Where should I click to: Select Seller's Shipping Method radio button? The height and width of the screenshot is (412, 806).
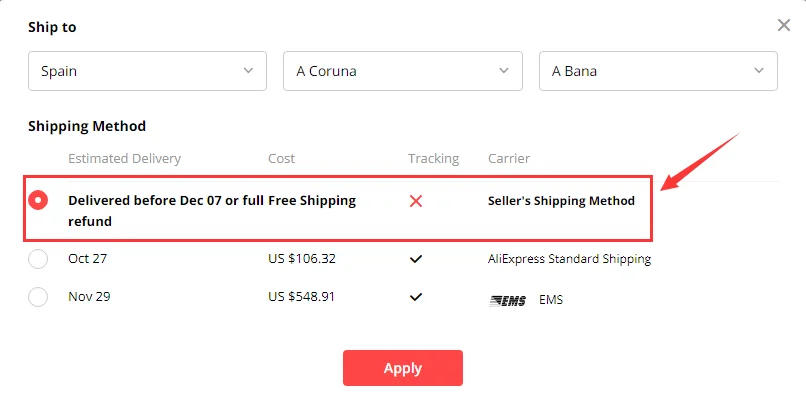38,200
